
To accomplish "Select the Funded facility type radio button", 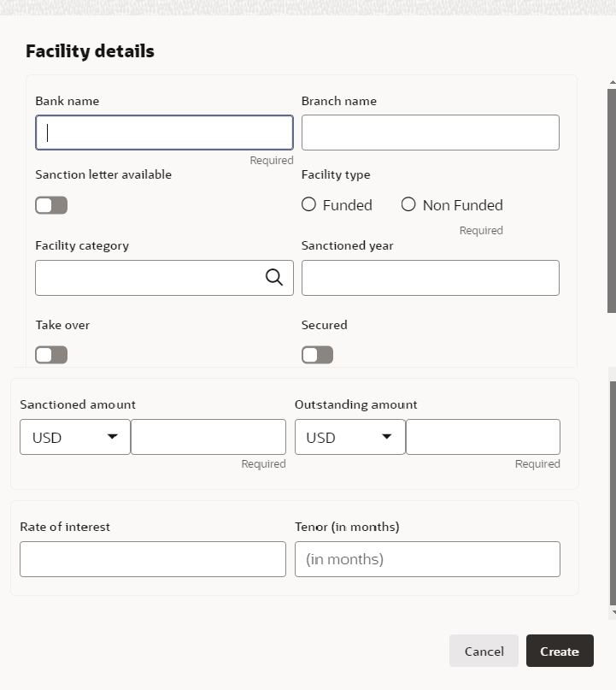I will [x=308, y=204].
